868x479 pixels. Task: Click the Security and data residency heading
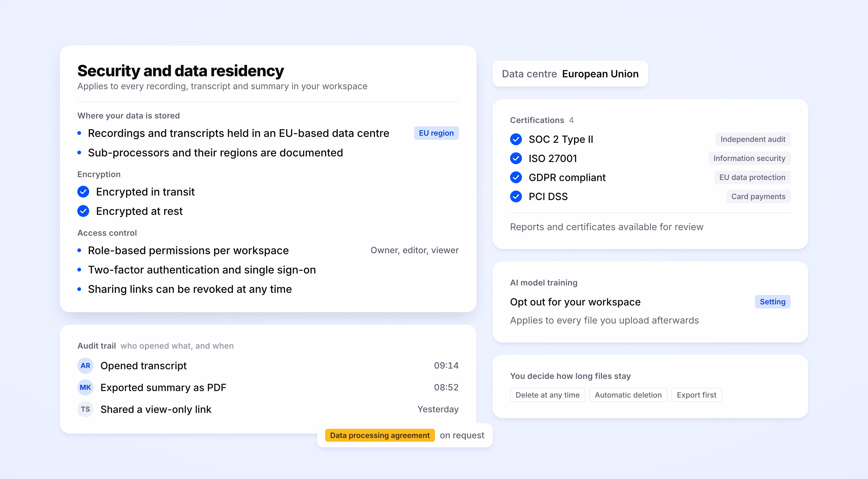point(181,71)
